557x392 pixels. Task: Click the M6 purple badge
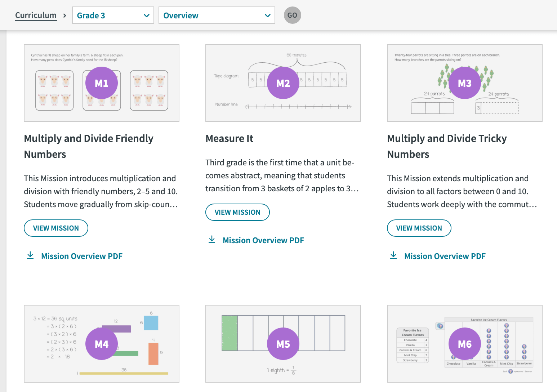pos(465,344)
